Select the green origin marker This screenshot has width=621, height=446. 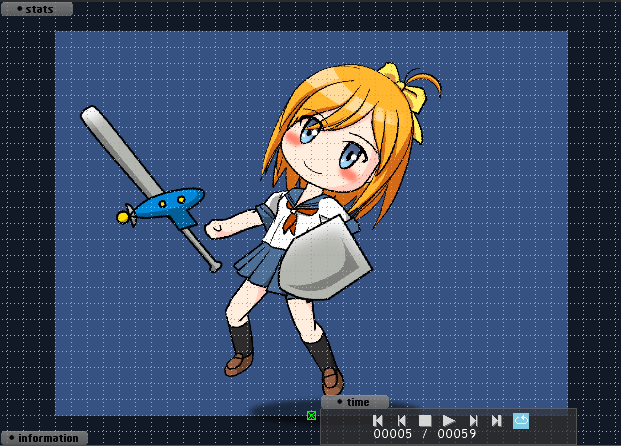[x=311, y=415]
